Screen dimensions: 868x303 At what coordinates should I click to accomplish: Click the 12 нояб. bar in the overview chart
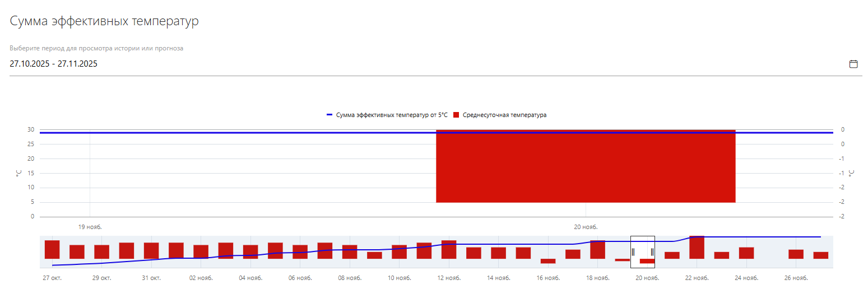(449, 249)
